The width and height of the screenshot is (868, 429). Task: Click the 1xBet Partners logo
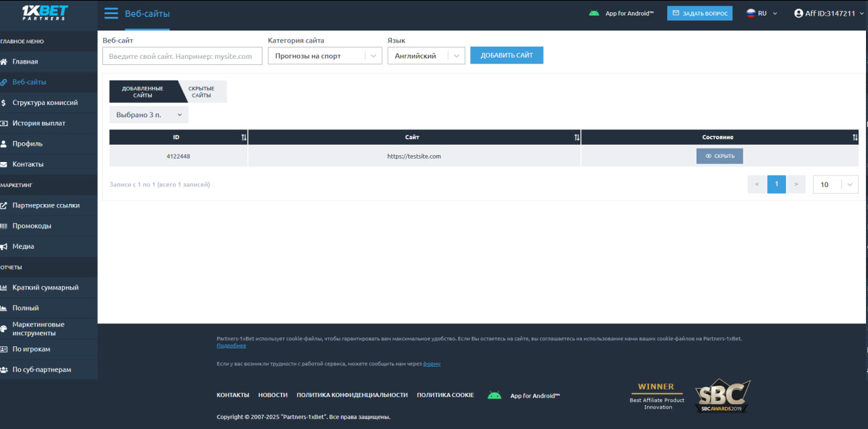[45, 13]
